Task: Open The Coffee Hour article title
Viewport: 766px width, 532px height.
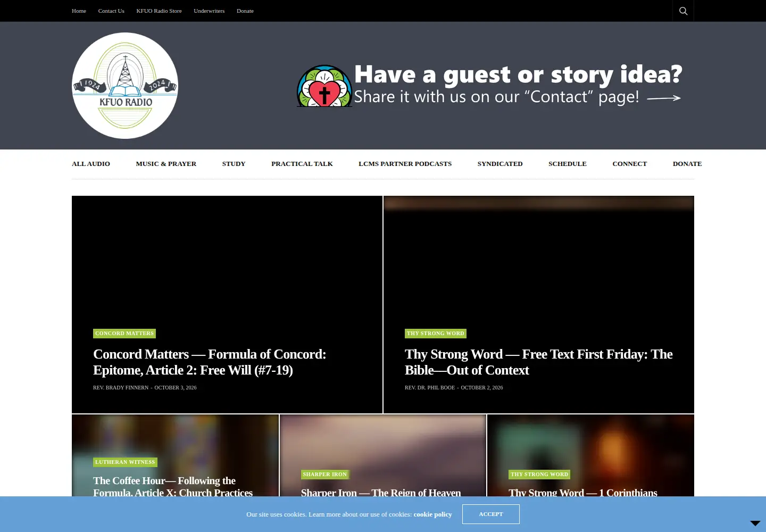Action: [x=173, y=486]
